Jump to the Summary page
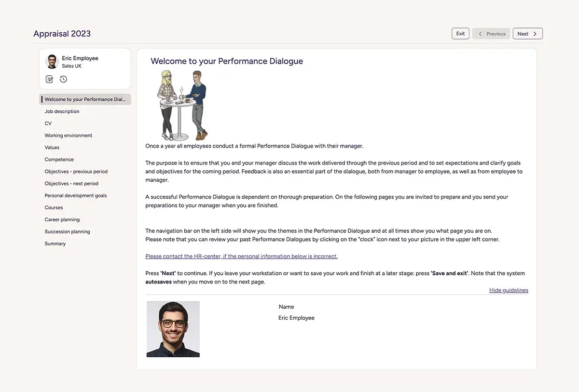The height and width of the screenshot is (392, 579). pyautogui.click(x=55, y=244)
